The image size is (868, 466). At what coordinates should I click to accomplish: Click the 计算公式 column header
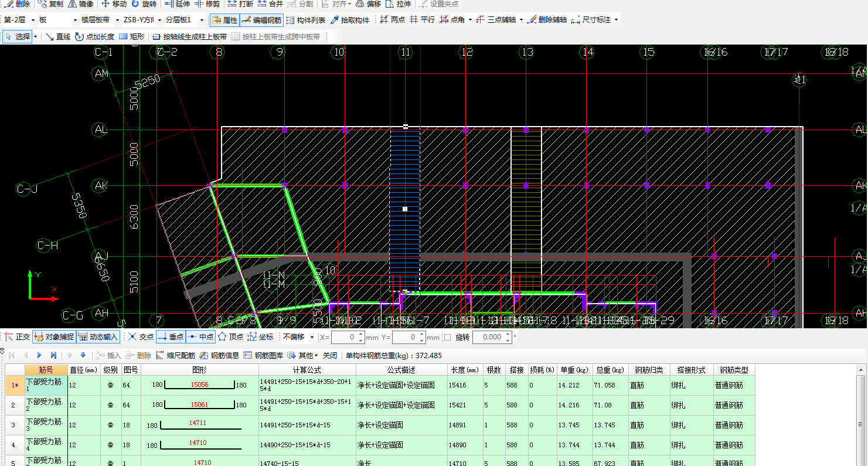(x=307, y=370)
